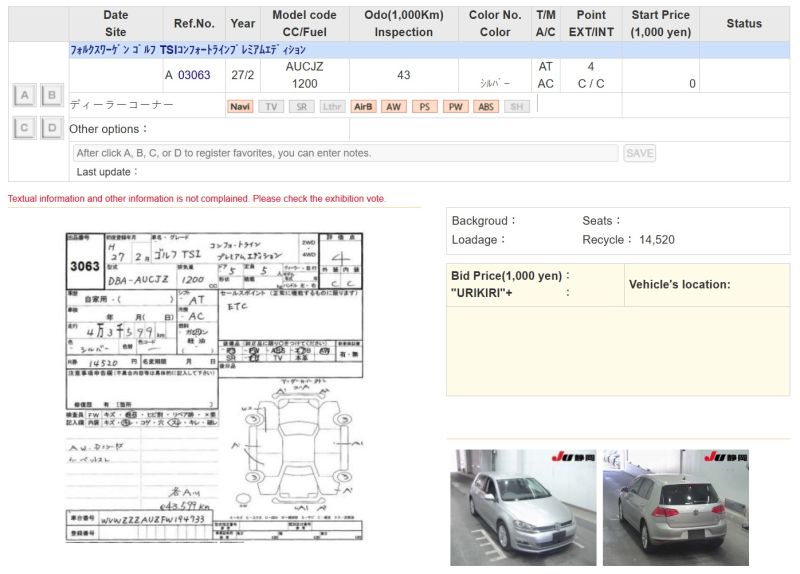Click the T/M A/C column header

[545, 23]
